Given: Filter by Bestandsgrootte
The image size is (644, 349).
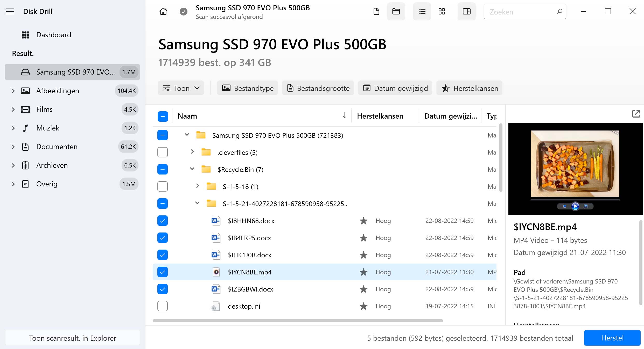Looking at the screenshot, I should click(318, 88).
